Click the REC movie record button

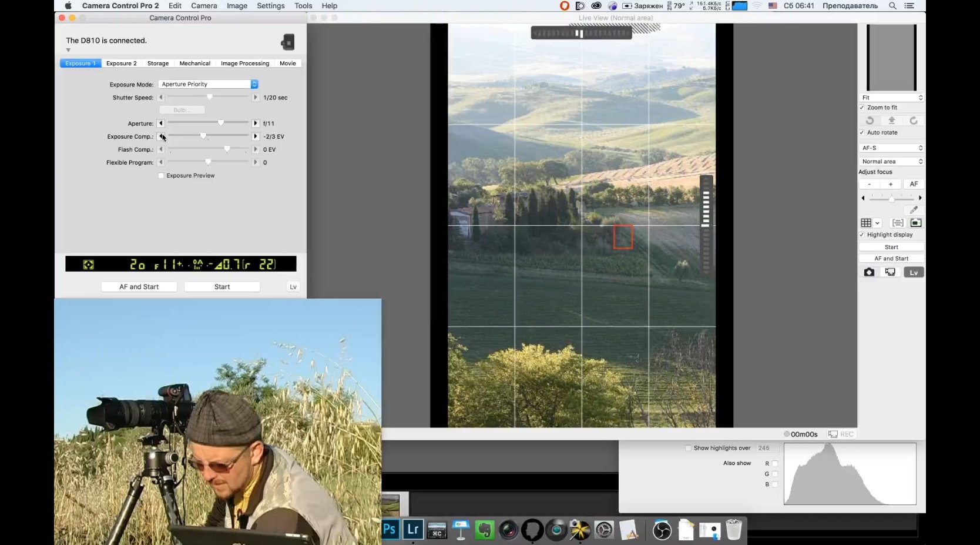pos(841,434)
